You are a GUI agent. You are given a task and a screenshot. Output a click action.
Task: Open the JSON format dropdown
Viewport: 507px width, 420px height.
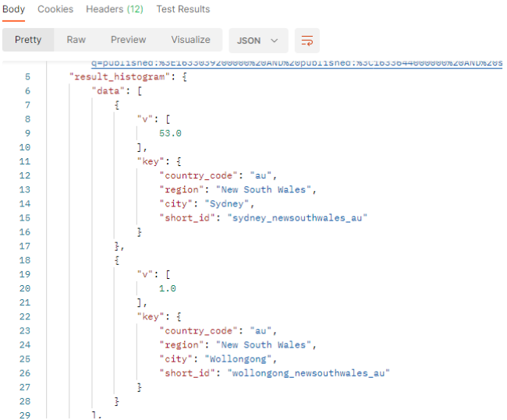pyautogui.click(x=258, y=41)
